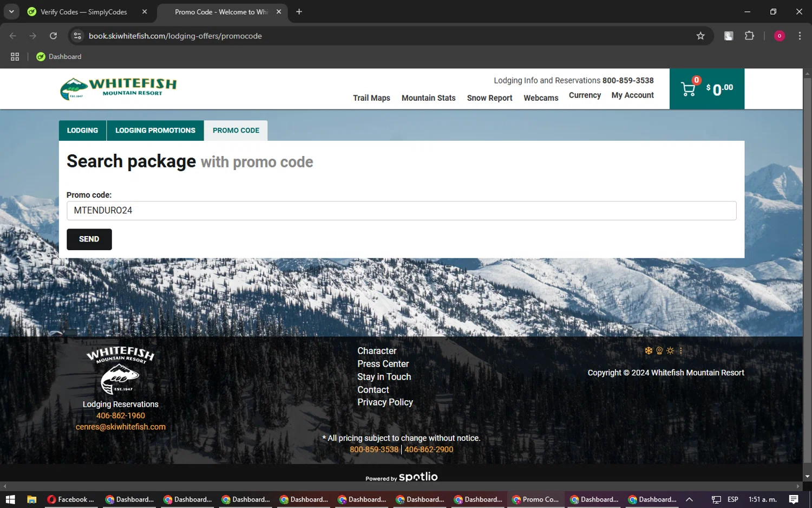Open Chrome three-dot menu
Screen dimensions: 812x508
800,36
